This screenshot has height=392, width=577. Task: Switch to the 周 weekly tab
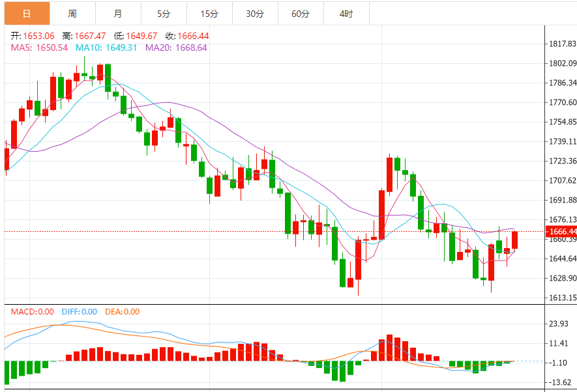[72, 14]
